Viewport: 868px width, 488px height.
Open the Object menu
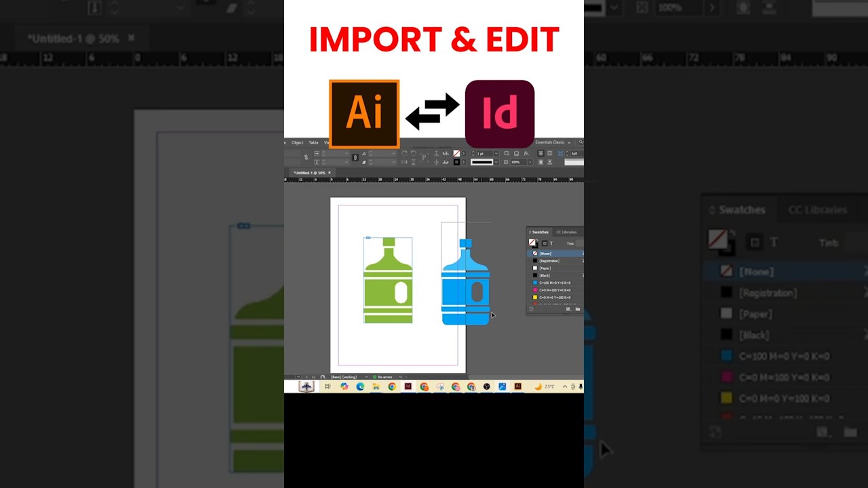coord(297,143)
